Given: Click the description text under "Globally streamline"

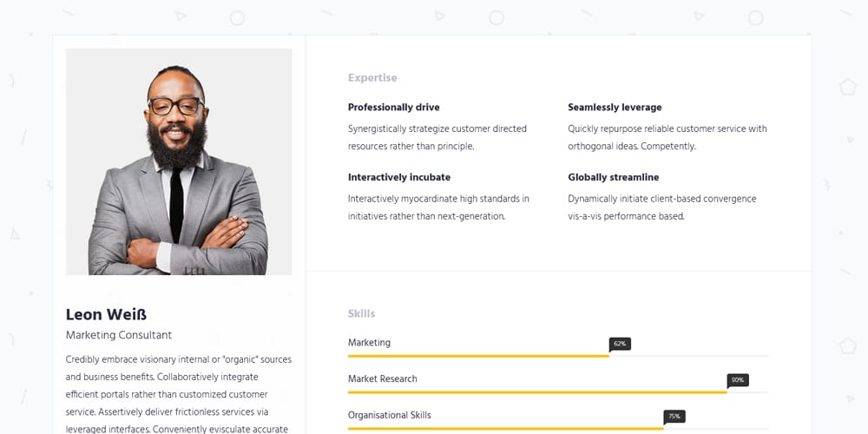Looking at the screenshot, I should pyautogui.click(x=661, y=207).
